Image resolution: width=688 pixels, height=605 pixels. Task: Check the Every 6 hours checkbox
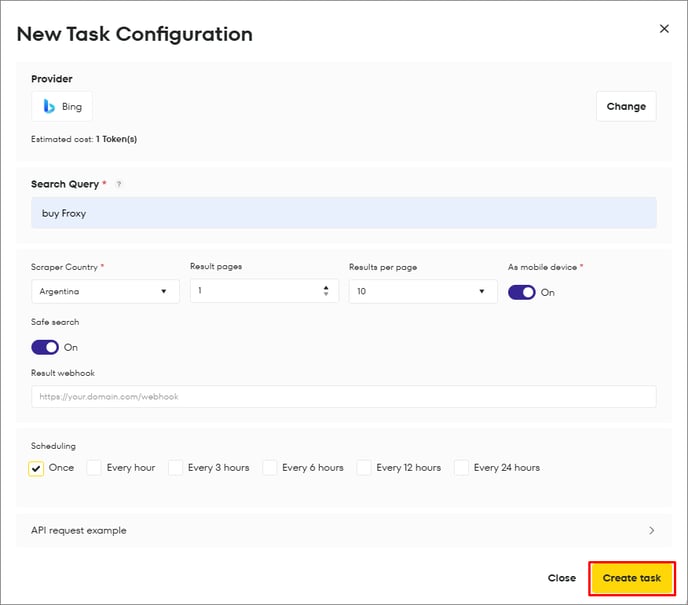click(x=269, y=468)
